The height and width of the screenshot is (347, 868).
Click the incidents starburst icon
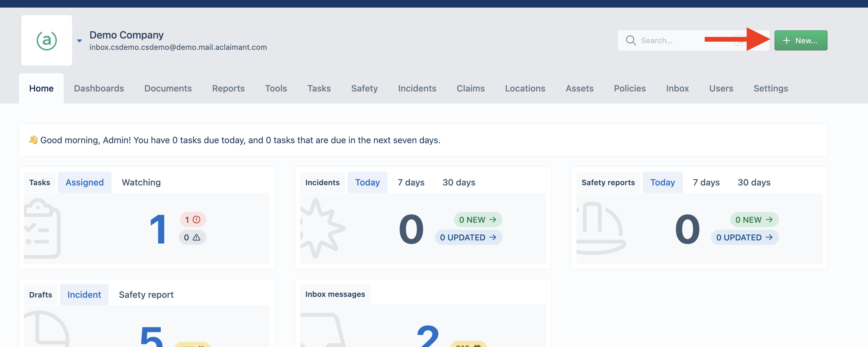click(x=322, y=228)
